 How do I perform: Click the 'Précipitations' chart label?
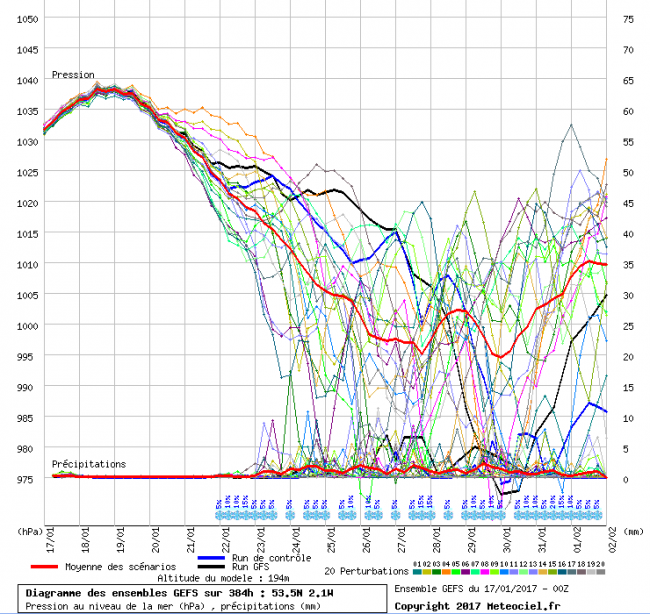coord(89,464)
